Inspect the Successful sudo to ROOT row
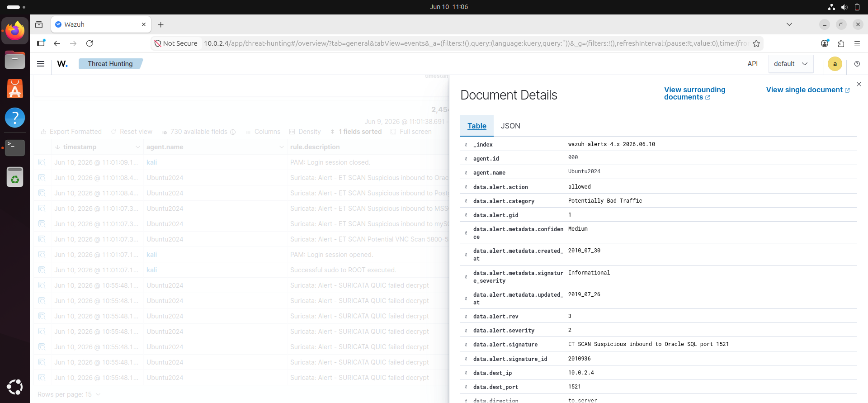This screenshot has height=403, width=868. (x=42, y=270)
